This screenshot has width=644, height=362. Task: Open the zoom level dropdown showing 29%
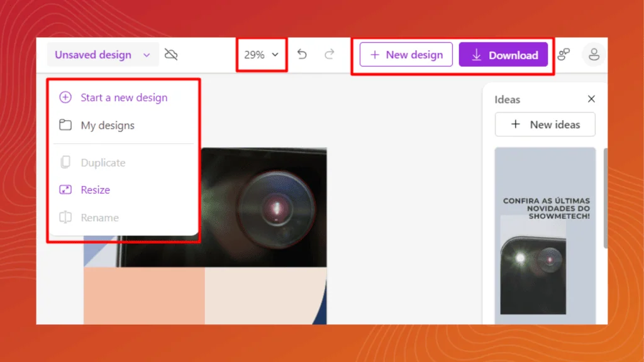point(260,55)
